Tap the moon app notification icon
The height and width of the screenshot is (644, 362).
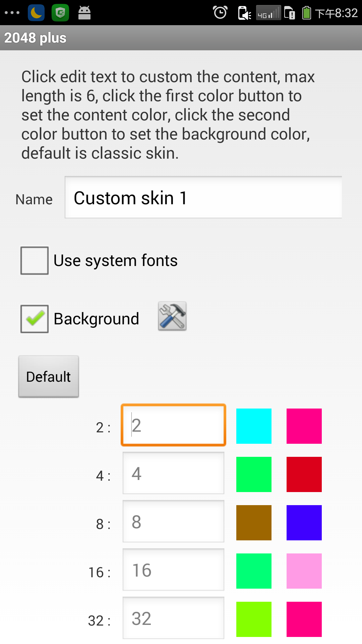click(36, 13)
